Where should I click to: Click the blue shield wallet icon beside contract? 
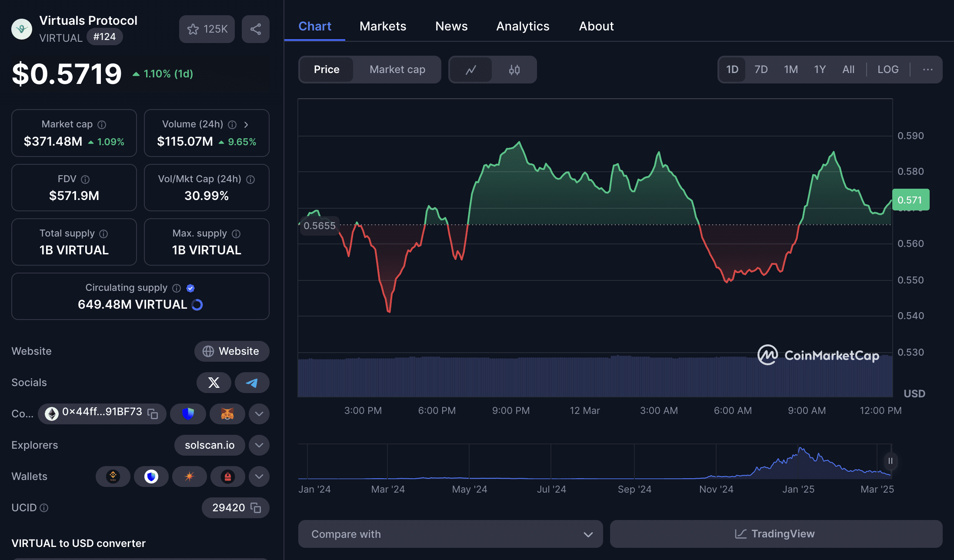click(x=188, y=414)
